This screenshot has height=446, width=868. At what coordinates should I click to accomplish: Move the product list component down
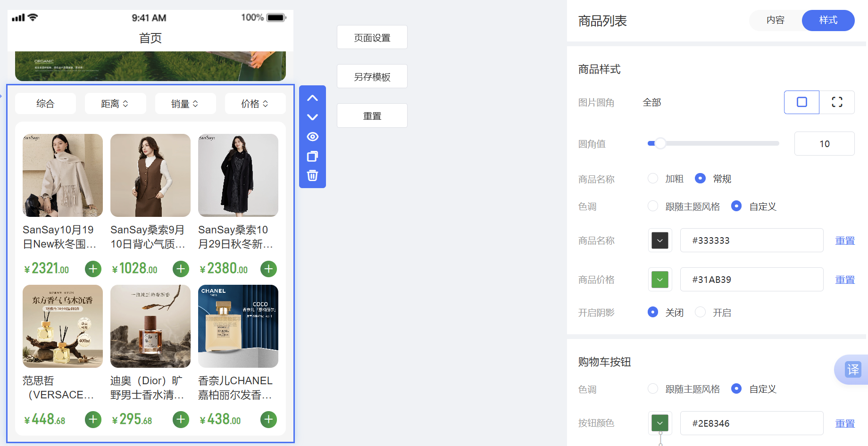pyautogui.click(x=312, y=117)
